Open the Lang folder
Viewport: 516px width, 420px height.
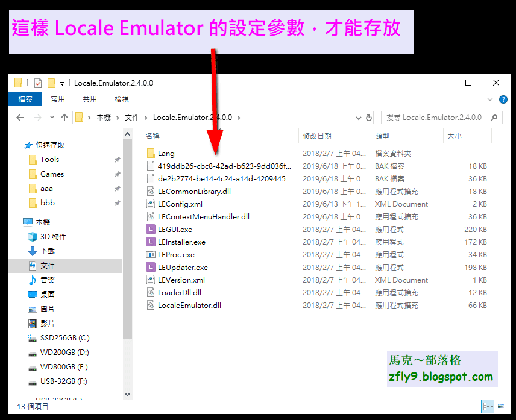pyautogui.click(x=167, y=153)
